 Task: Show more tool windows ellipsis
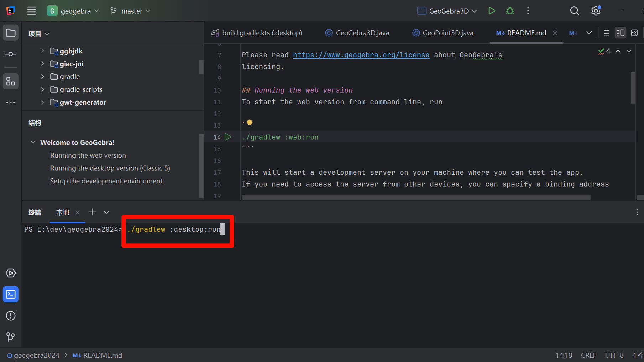tap(11, 103)
